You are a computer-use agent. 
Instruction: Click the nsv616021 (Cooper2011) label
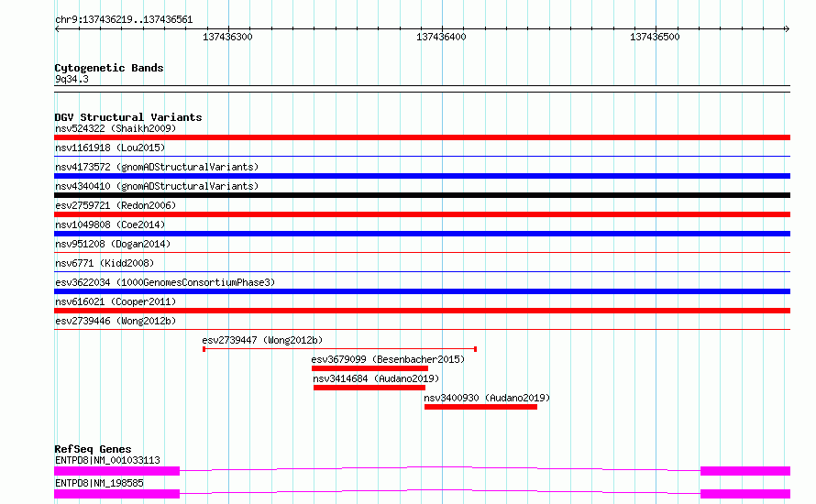(116, 301)
